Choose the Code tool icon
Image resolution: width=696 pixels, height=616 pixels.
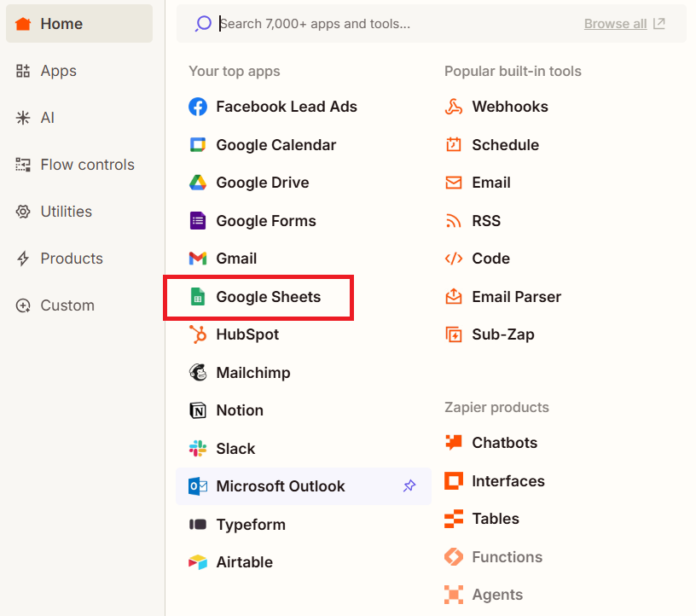[454, 259]
